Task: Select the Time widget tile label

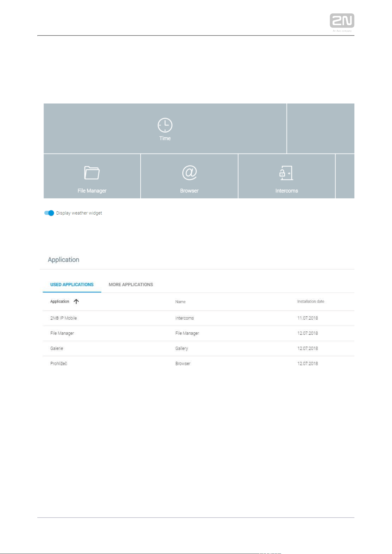Action: [x=165, y=138]
